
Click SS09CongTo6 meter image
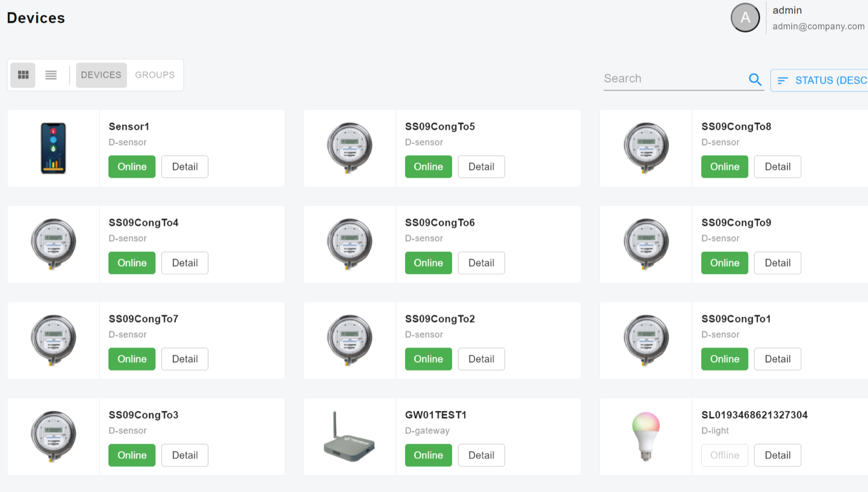[x=350, y=244]
